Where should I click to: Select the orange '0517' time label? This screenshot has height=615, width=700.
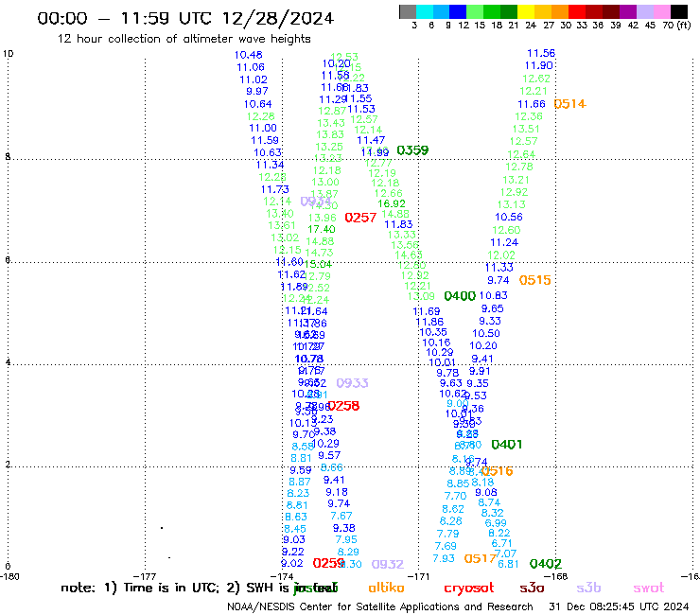tap(480, 558)
